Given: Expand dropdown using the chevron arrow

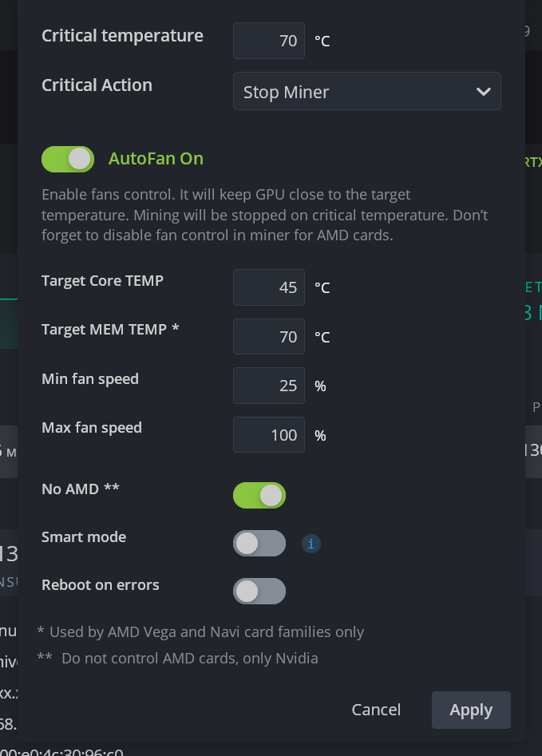Looking at the screenshot, I should point(483,92).
